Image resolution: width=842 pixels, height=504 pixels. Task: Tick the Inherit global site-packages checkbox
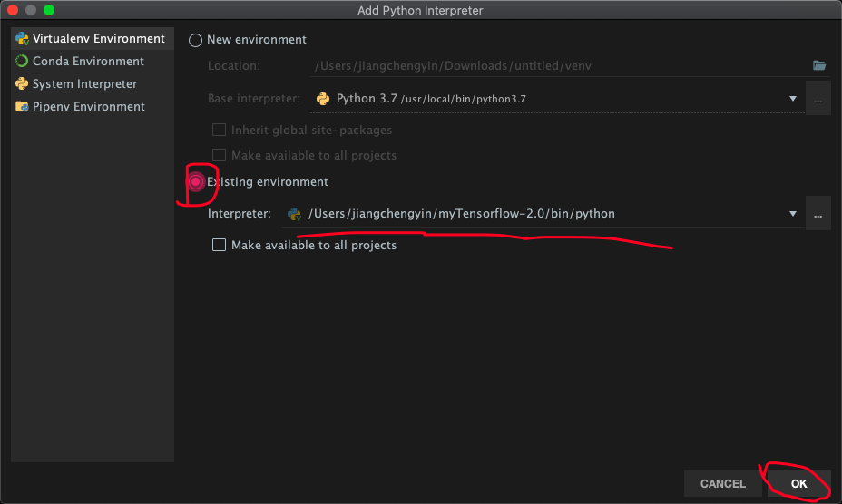219,131
